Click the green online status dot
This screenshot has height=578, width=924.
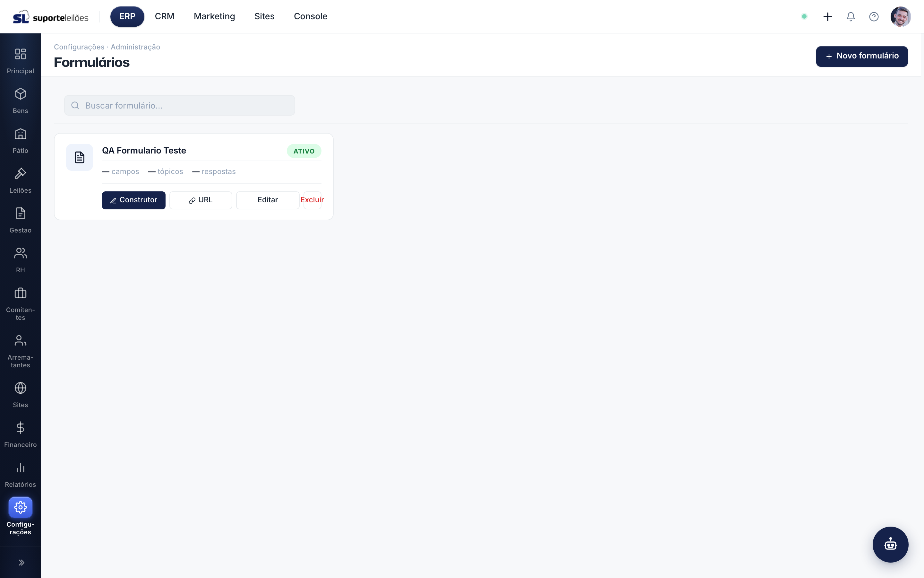(x=804, y=16)
